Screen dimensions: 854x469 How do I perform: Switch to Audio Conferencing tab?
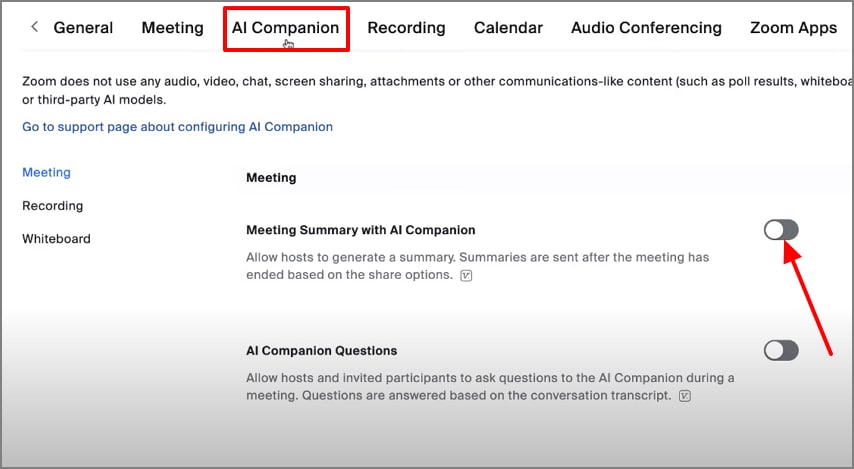[646, 28]
